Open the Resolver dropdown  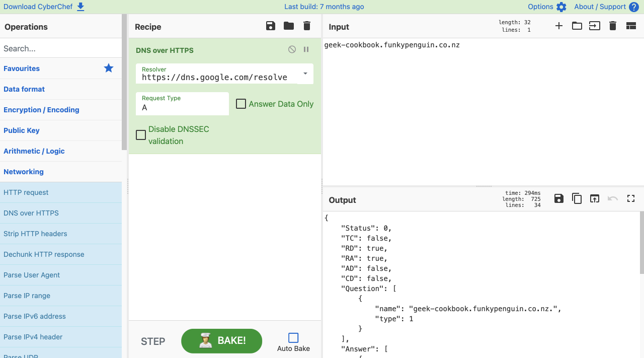pyautogui.click(x=304, y=74)
